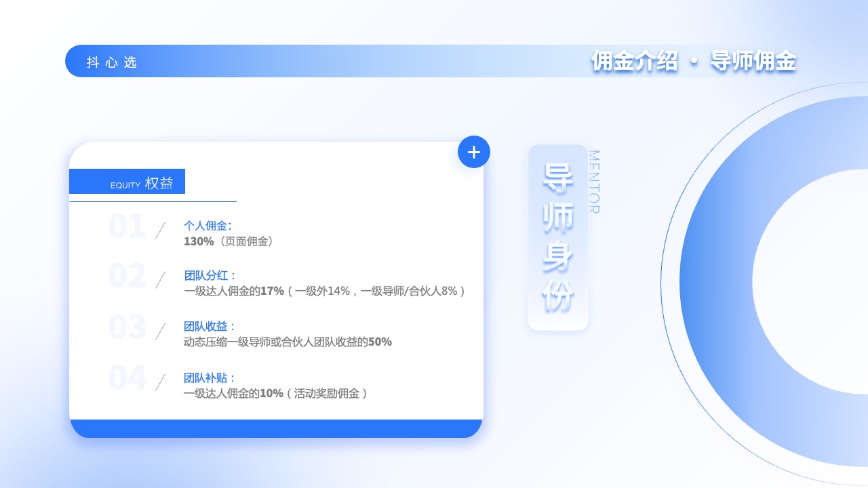Select the vertical MENTOR label
The image size is (868, 488).
pos(593,182)
